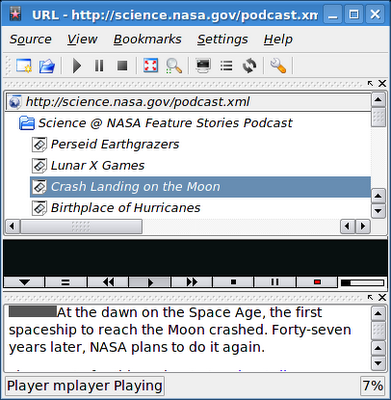Click the toolbar Pause button
The image size is (391, 400).
click(x=99, y=66)
